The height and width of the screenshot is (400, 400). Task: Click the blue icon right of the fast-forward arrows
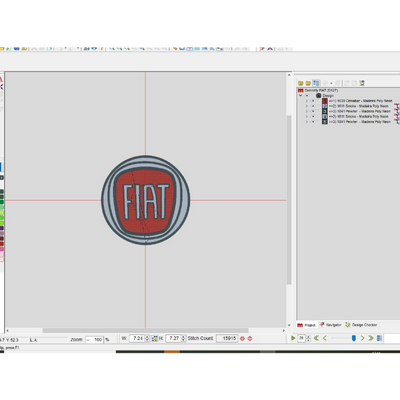click(x=379, y=338)
